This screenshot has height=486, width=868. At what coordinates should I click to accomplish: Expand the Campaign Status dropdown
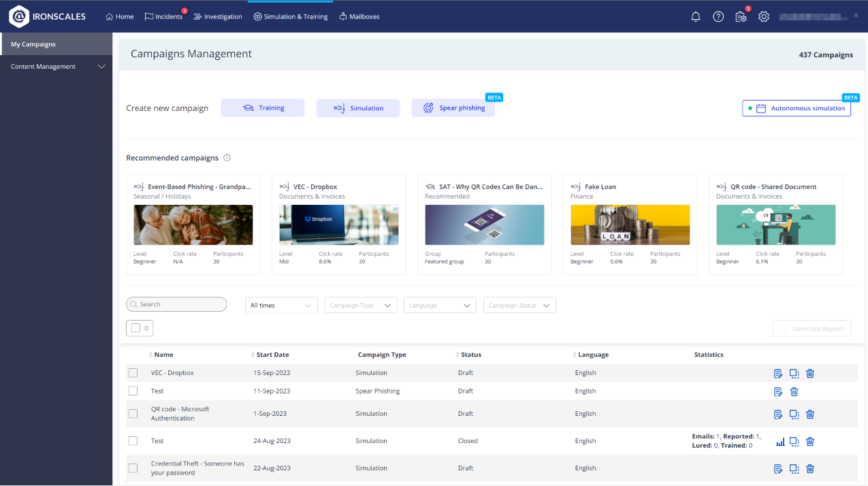click(519, 306)
